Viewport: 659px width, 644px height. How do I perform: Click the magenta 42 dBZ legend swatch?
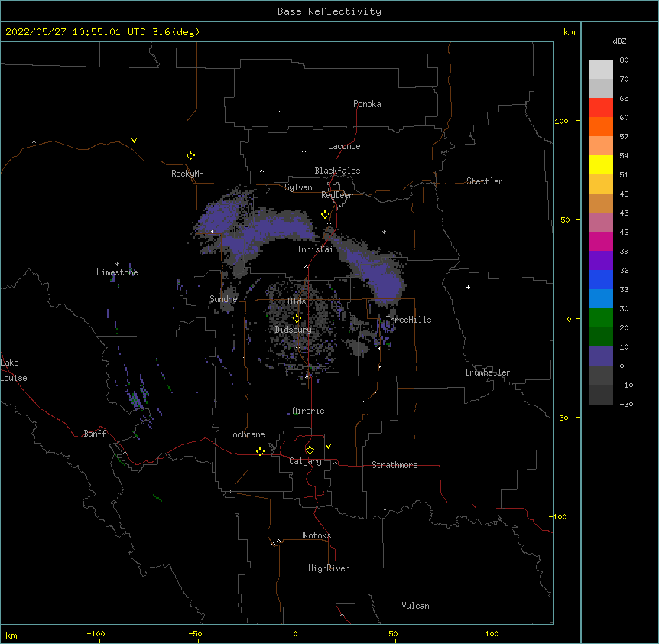click(x=601, y=241)
